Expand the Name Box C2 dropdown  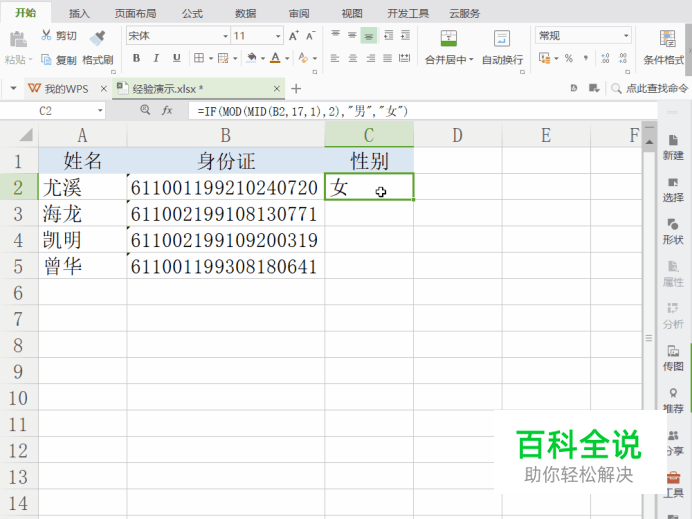tap(100, 110)
